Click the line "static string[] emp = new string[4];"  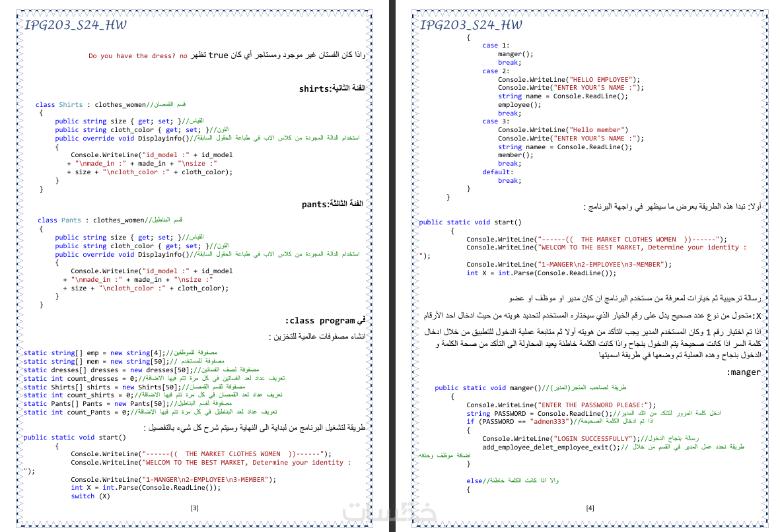pyautogui.click(x=93, y=353)
